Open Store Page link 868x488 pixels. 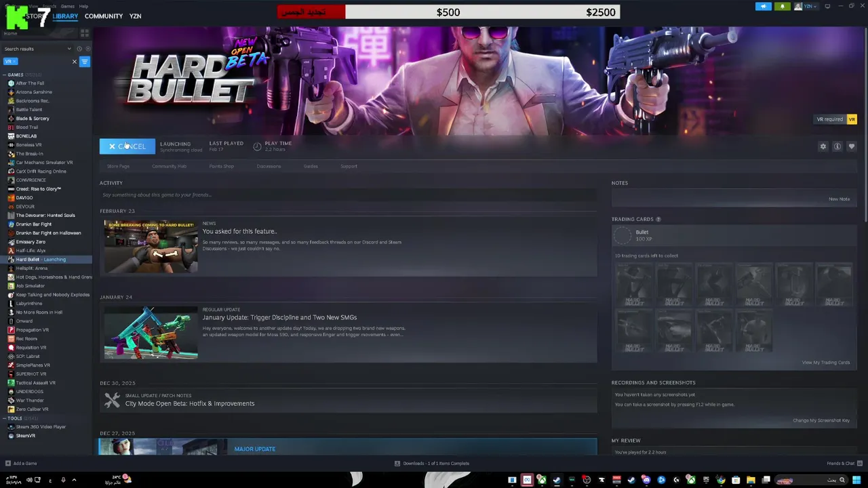[x=118, y=166]
